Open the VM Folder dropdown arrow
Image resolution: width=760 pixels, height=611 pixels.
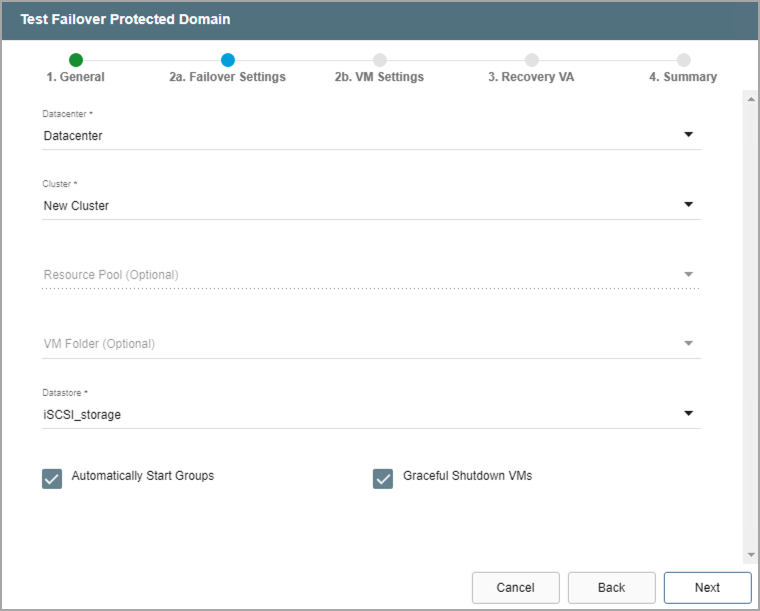(x=688, y=344)
